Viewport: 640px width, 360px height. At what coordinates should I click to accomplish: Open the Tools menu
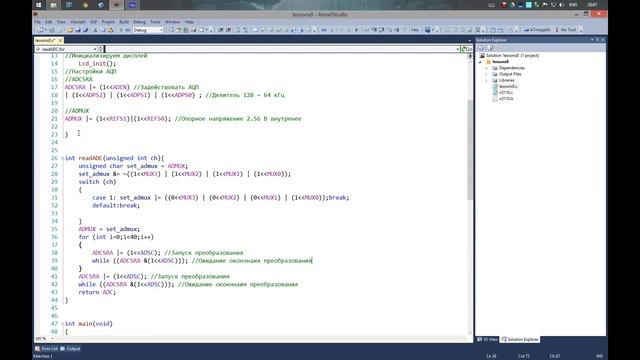coord(155,22)
